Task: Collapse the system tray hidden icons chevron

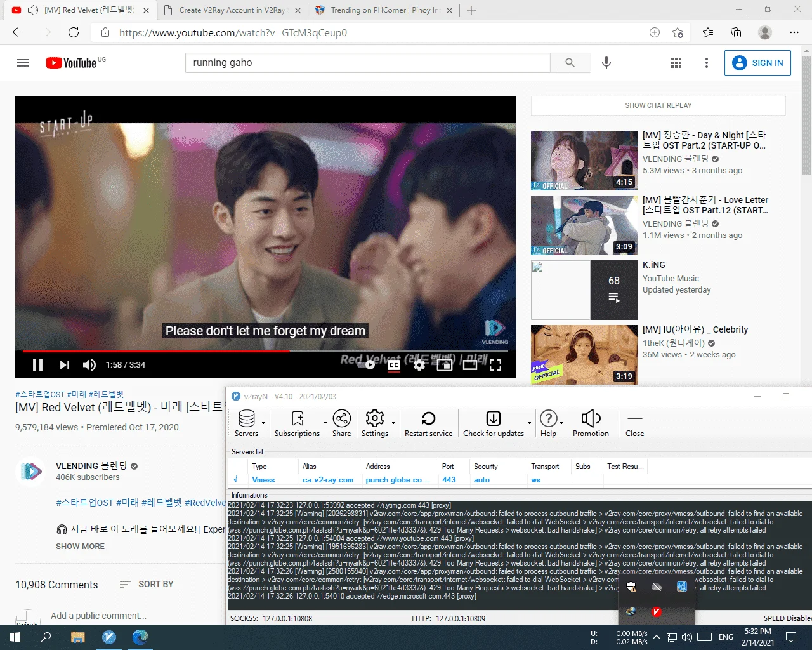Action: [x=656, y=637]
